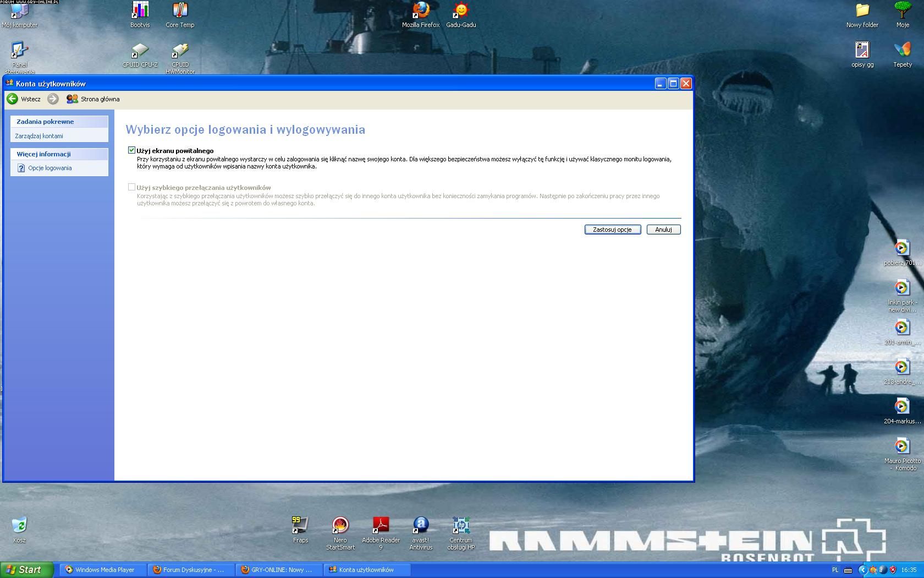Launch Fraps desktop shortcut
The height and width of the screenshot is (578, 924).
point(300,526)
